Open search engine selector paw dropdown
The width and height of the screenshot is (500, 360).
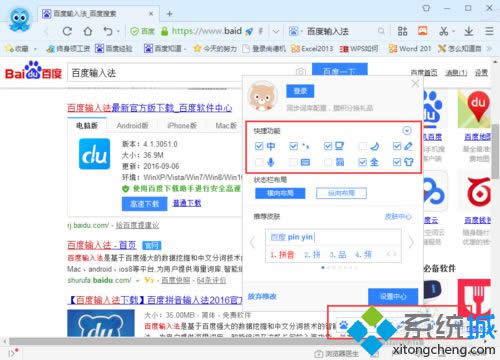point(295,31)
